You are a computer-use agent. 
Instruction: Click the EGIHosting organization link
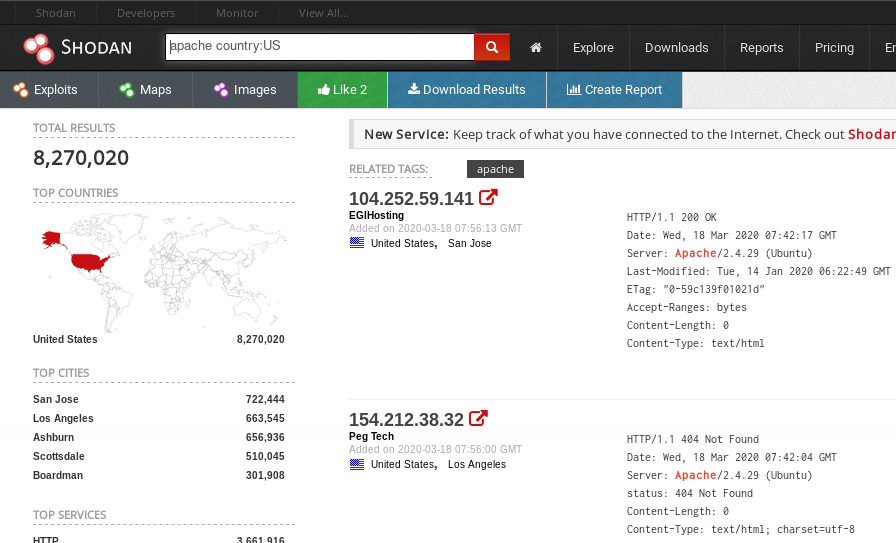pos(376,215)
